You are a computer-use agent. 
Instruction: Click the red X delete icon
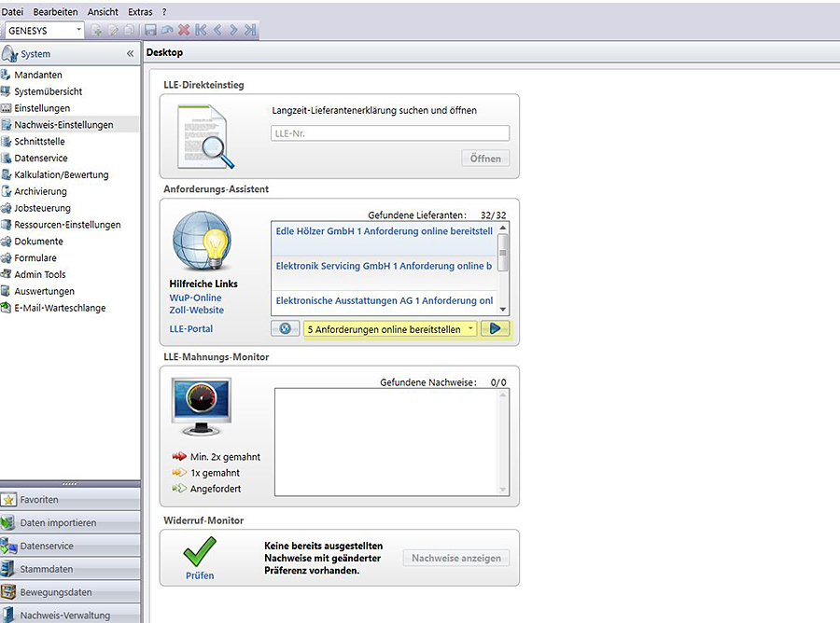coord(184,30)
